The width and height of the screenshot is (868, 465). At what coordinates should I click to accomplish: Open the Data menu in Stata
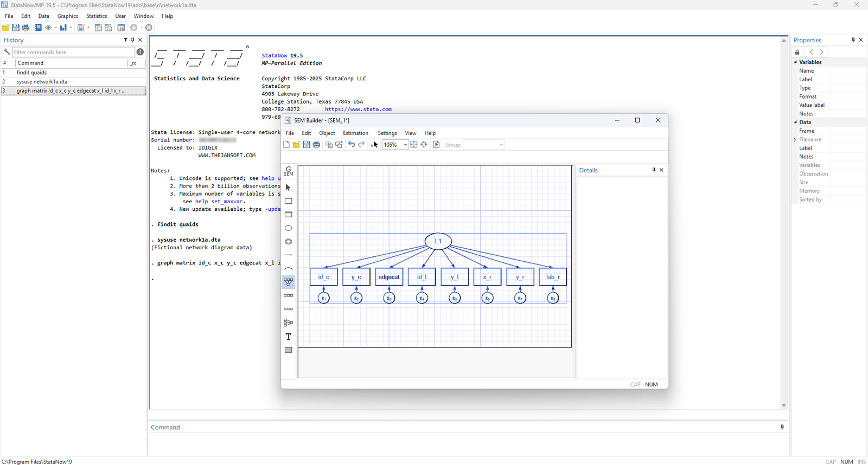[x=44, y=16]
